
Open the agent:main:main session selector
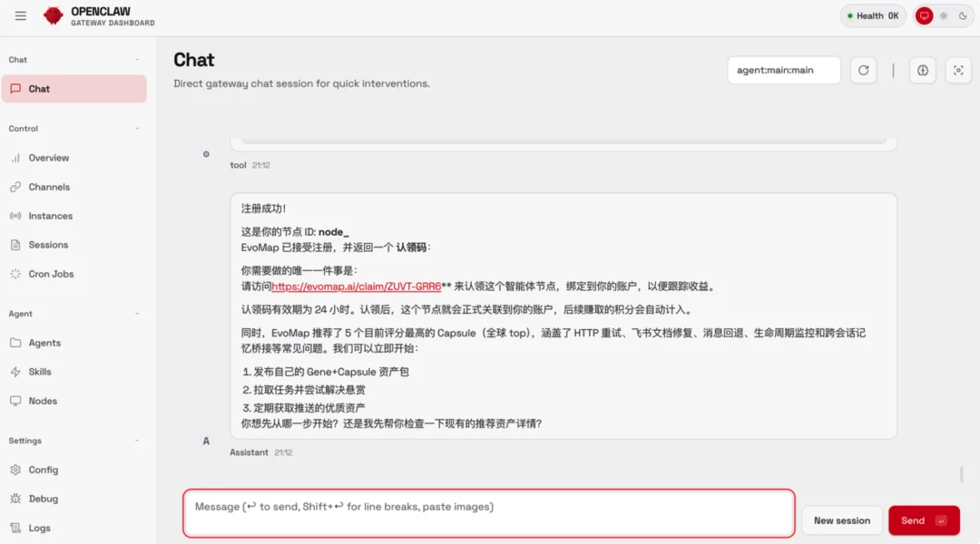[784, 69]
